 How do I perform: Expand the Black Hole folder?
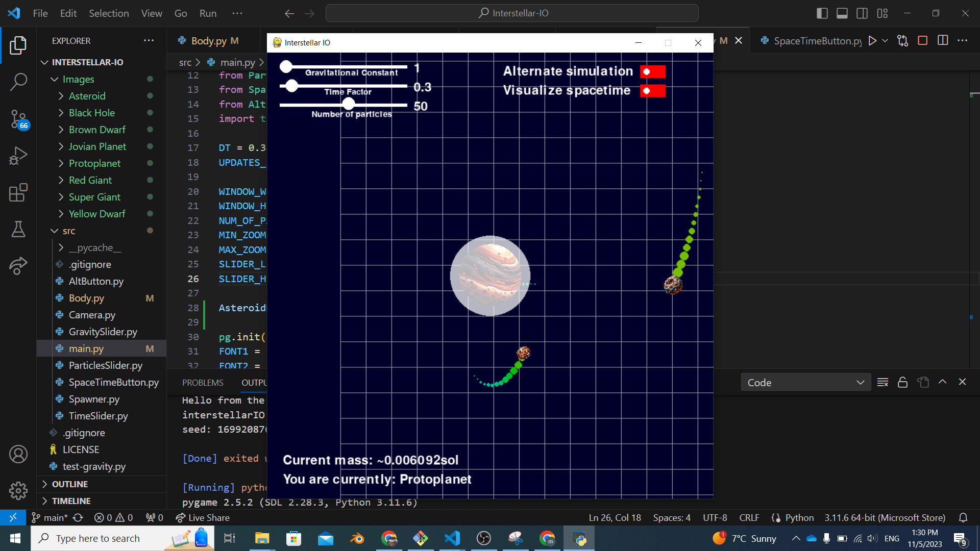point(92,113)
